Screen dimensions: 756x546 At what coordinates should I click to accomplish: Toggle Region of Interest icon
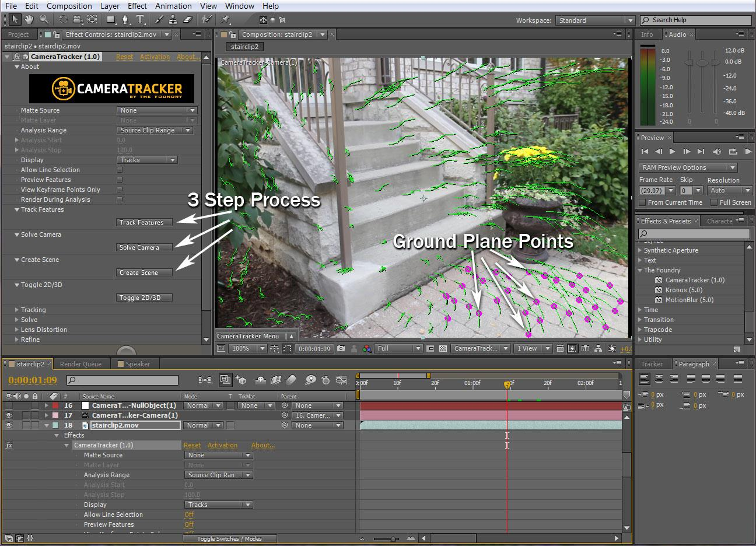pos(430,348)
